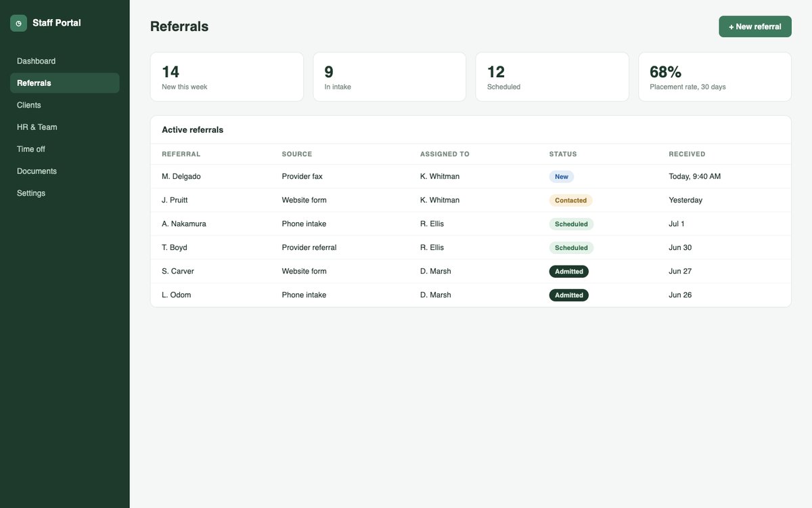Click Provider fax source cell
Image resolution: width=812 pixels, height=508 pixels.
coord(302,176)
